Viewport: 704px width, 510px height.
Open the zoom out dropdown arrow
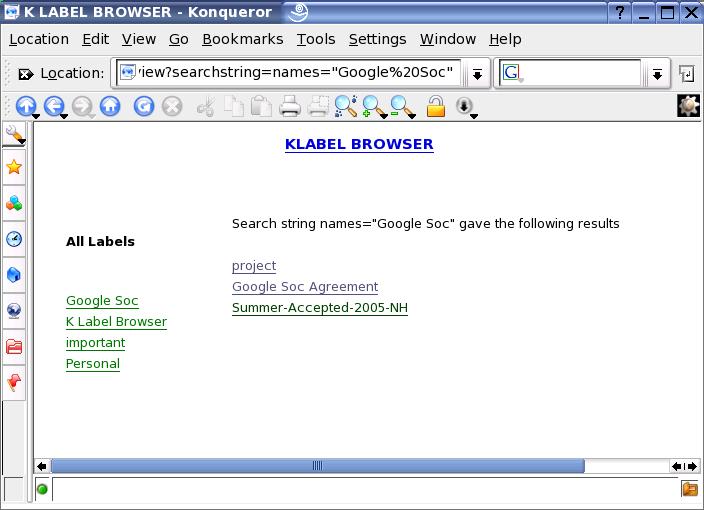point(412,116)
